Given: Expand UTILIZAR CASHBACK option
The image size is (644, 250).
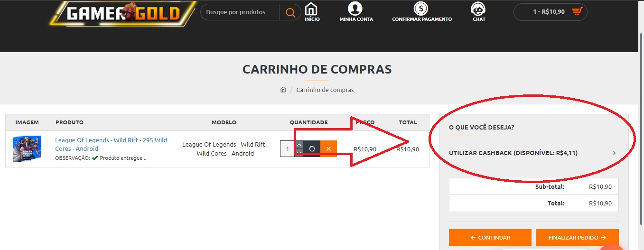Looking at the screenshot, I should tap(533, 153).
